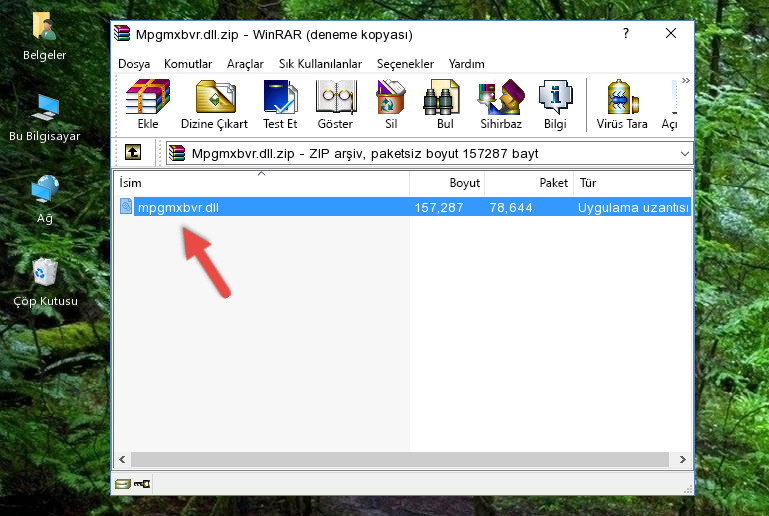Viewport: 769px width, 516px height.
Task: Click the horizontal scrollbar right arrow
Action: coord(683,460)
